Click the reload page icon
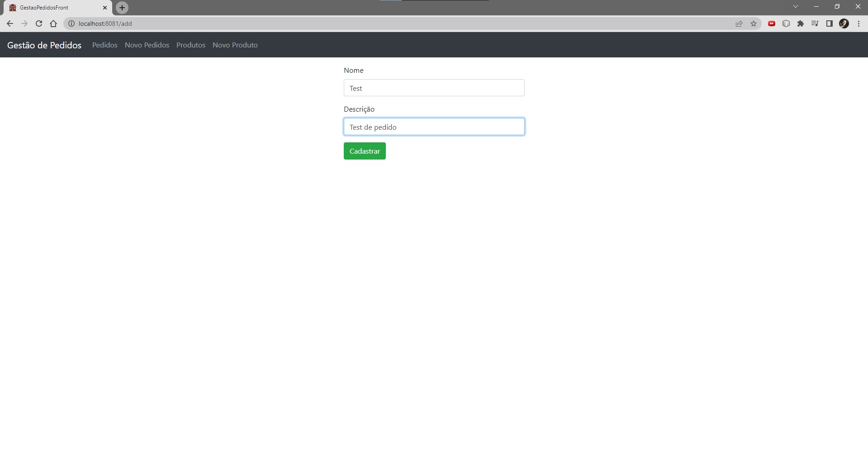 (x=39, y=23)
